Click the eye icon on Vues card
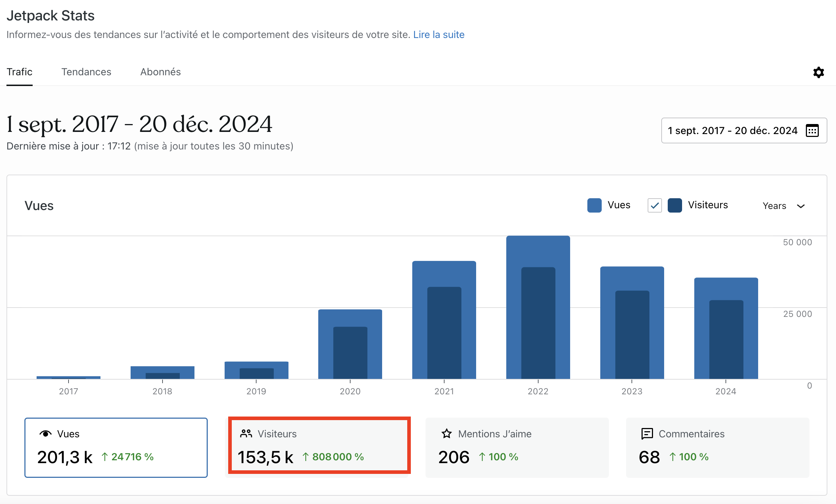Image resolution: width=836 pixels, height=504 pixels. [x=45, y=434]
